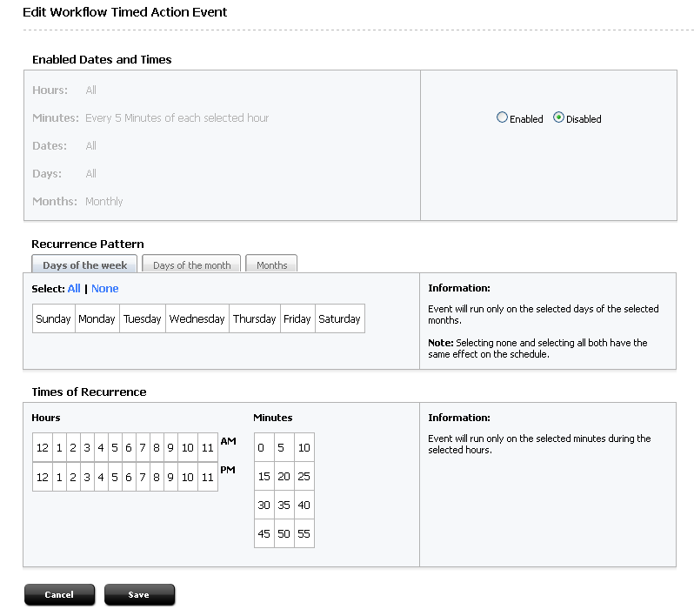Select hour 5 in the AM row
694x616 pixels.
click(115, 448)
